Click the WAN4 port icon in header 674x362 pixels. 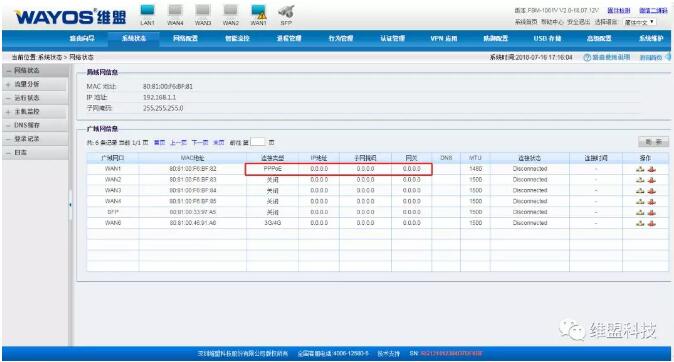click(175, 11)
